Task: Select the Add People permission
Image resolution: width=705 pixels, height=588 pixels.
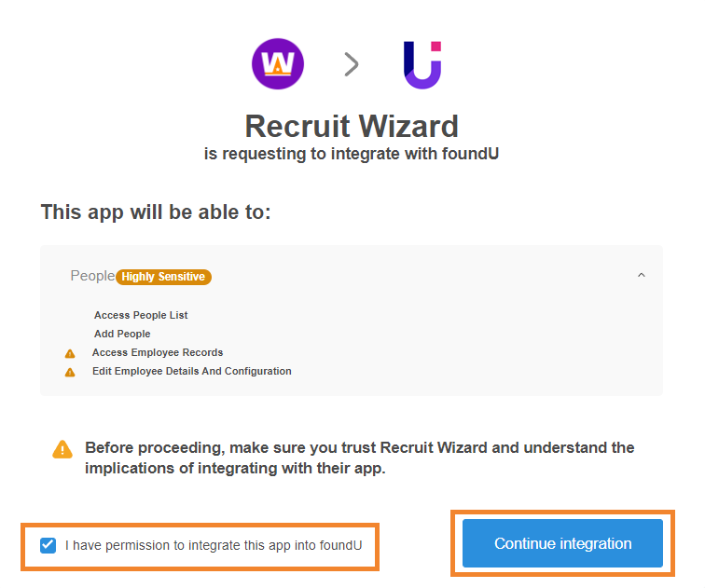Action: click(x=122, y=334)
